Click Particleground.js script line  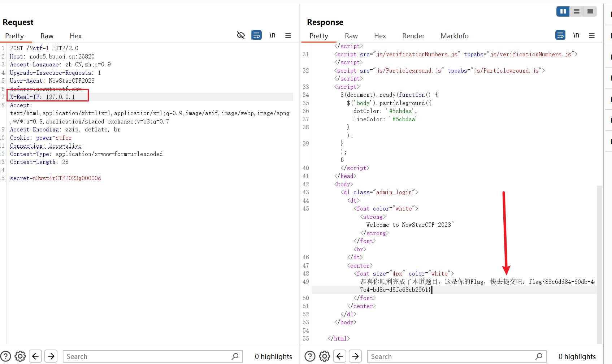point(439,70)
